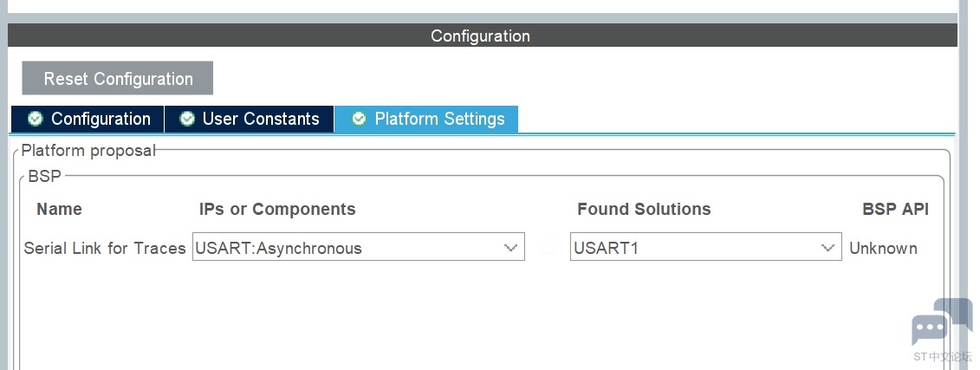Click the Name column header
This screenshot has width=980, height=370.
pyautogui.click(x=60, y=209)
